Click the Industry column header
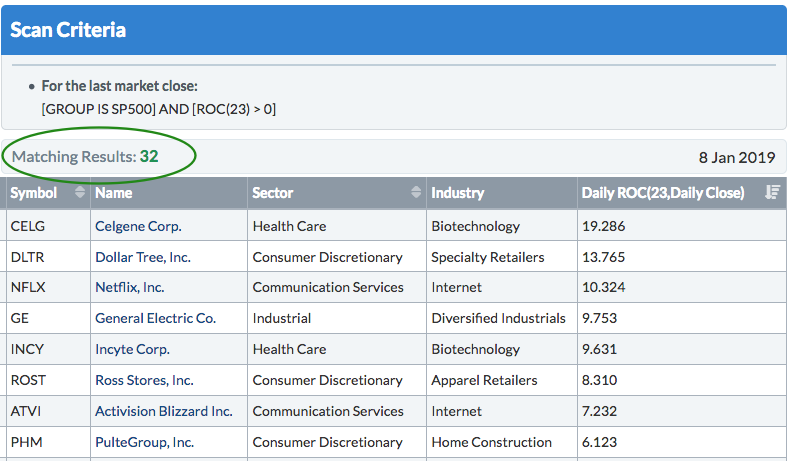This screenshot has height=461, width=795. (457, 192)
